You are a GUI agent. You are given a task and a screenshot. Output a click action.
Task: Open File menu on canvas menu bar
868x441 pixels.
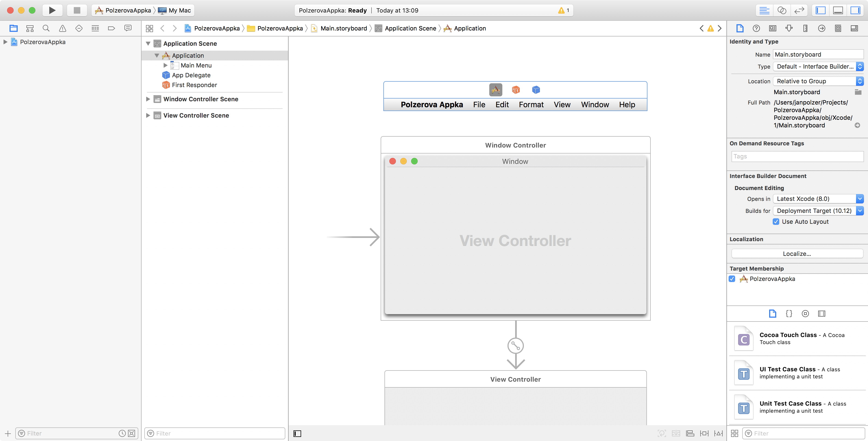479,105
